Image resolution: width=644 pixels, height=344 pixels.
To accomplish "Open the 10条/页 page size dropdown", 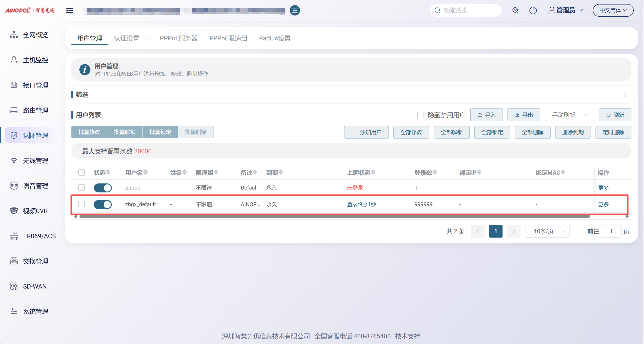I will pos(547,231).
